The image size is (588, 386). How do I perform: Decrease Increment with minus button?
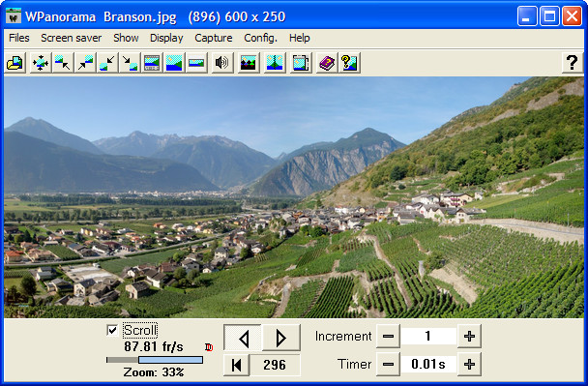click(x=388, y=336)
